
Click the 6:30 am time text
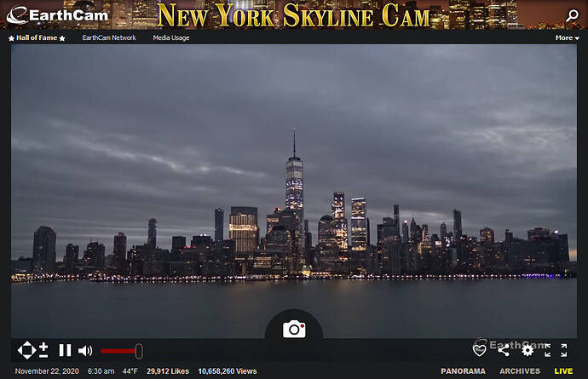(101, 371)
